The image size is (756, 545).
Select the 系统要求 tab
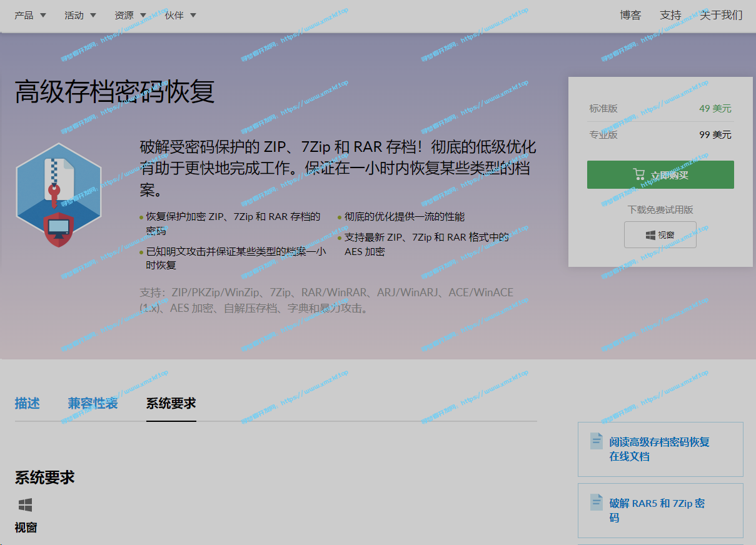click(171, 403)
